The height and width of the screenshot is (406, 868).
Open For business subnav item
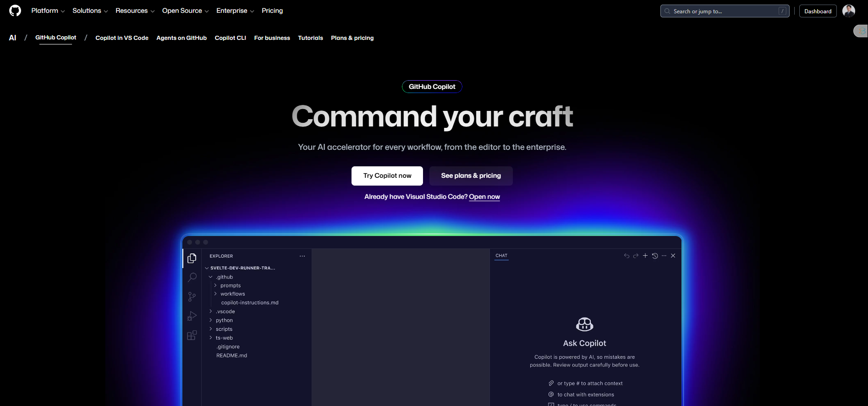(272, 38)
